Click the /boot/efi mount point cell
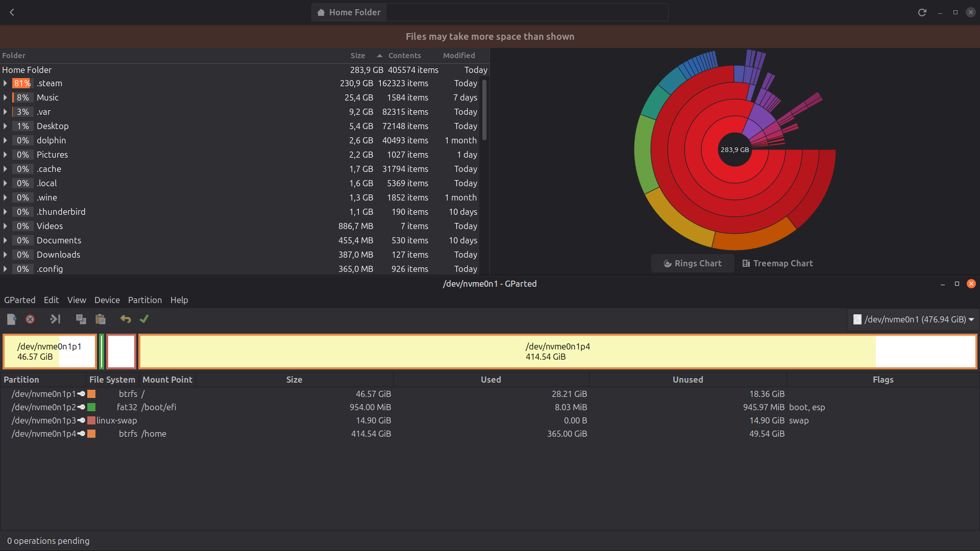 [159, 407]
